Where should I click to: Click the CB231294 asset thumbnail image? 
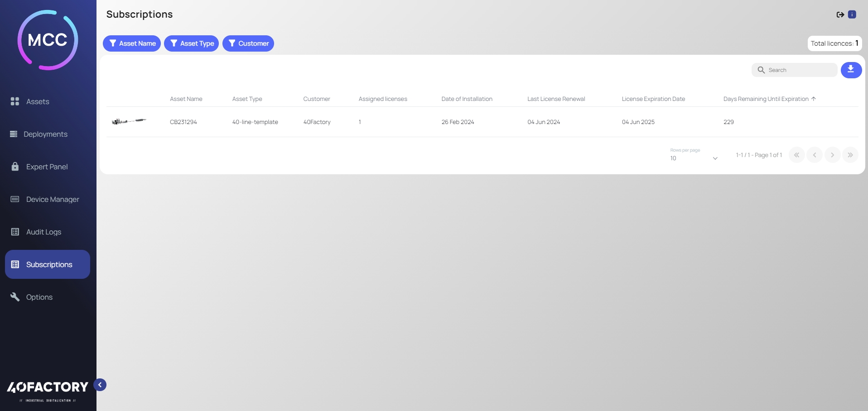(x=129, y=121)
